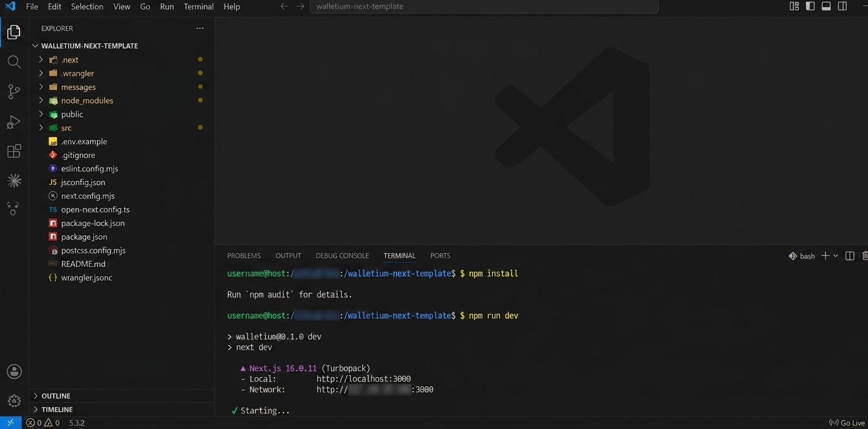Open the Manage gear icon

coord(14,401)
